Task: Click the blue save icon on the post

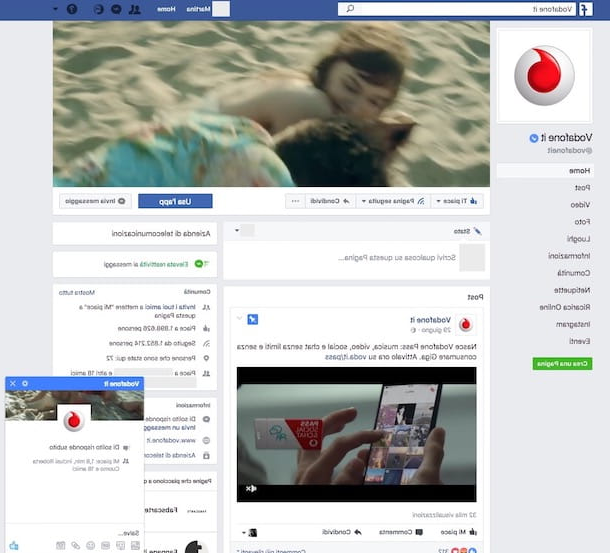Action: point(252,320)
